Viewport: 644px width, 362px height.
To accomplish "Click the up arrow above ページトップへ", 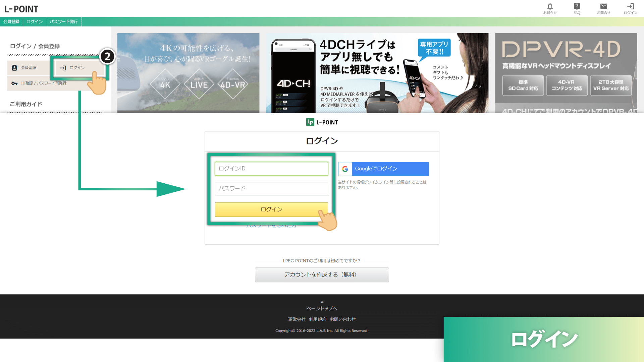I will point(322,302).
